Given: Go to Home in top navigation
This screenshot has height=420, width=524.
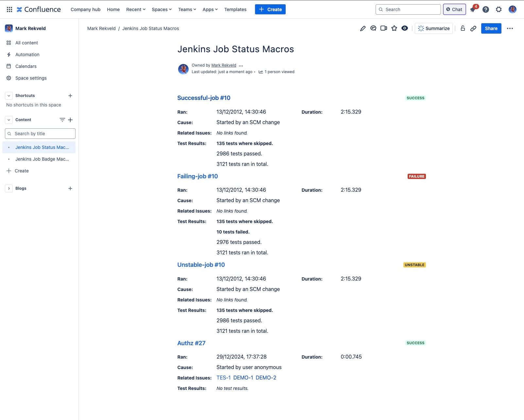Looking at the screenshot, I should tap(113, 9).
